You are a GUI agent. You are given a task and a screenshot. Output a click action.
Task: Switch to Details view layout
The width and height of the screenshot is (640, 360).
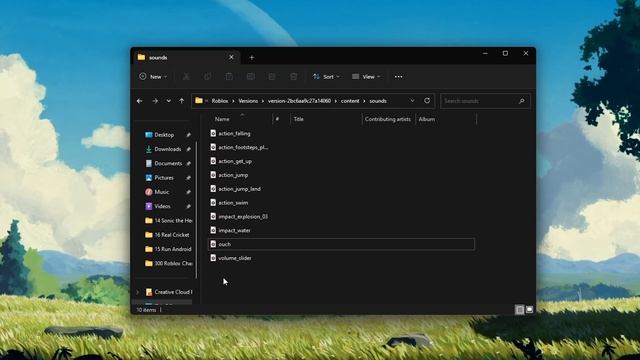click(520, 310)
